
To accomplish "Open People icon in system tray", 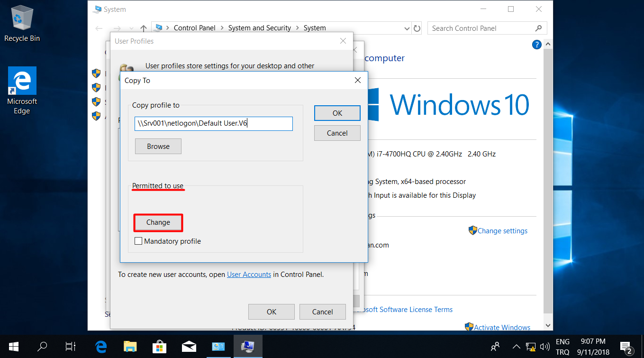I will coord(495,347).
